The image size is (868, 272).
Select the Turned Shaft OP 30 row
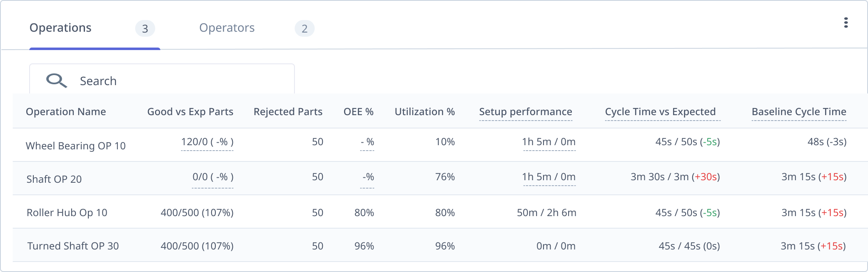[x=440, y=245]
